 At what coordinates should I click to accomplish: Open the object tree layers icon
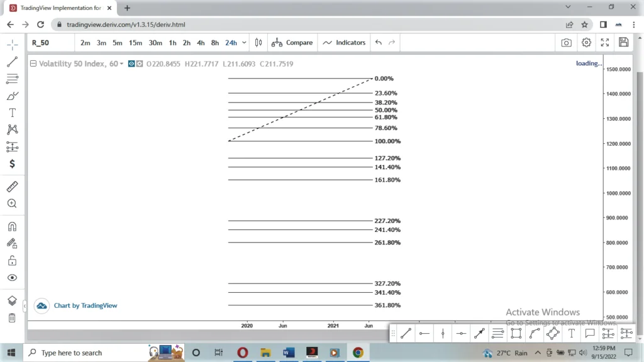point(13,300)
